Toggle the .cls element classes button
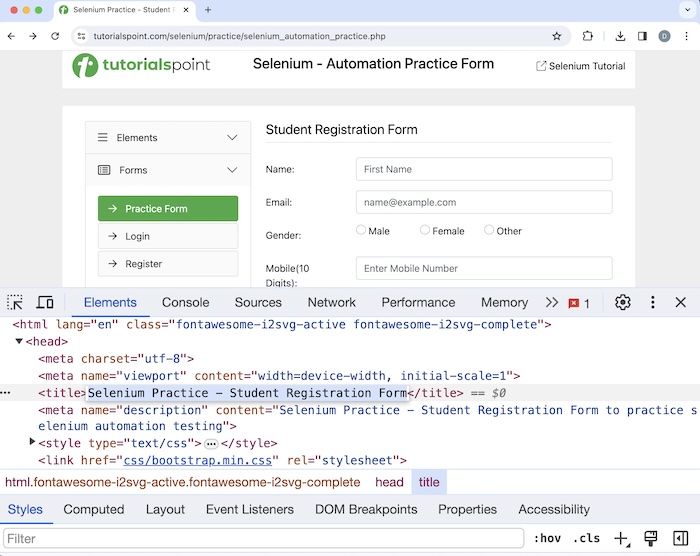 pyautogui.click(x=587, y=538)
